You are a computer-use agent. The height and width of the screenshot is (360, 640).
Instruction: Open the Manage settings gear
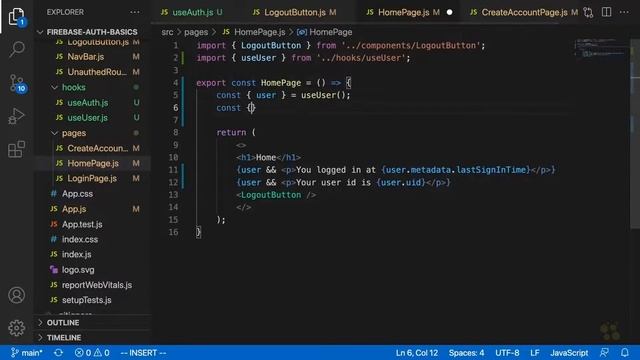coord(16,328)
